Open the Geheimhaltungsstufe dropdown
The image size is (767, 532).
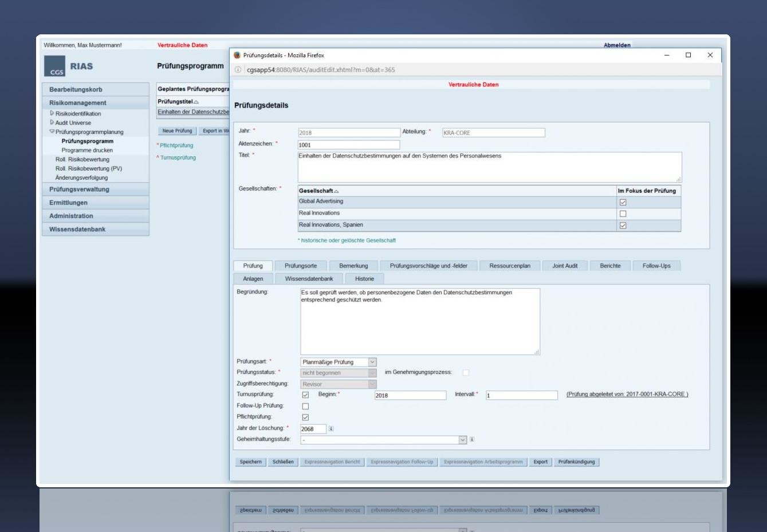[384, 440]
